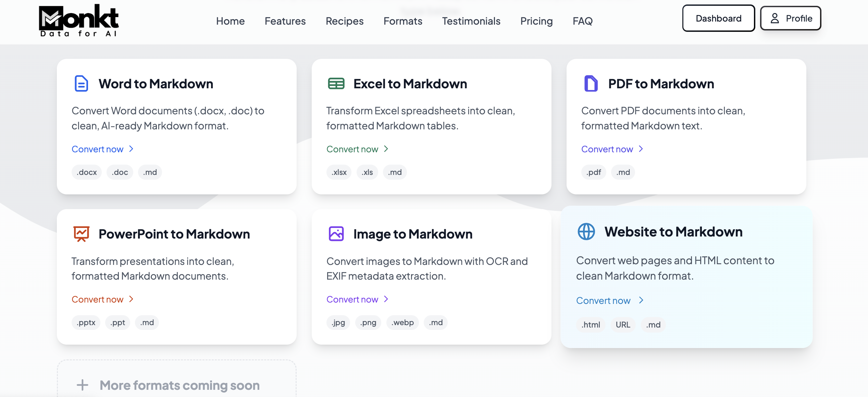Click the .webp format tag
868x397 pixels.
point(402,322)
